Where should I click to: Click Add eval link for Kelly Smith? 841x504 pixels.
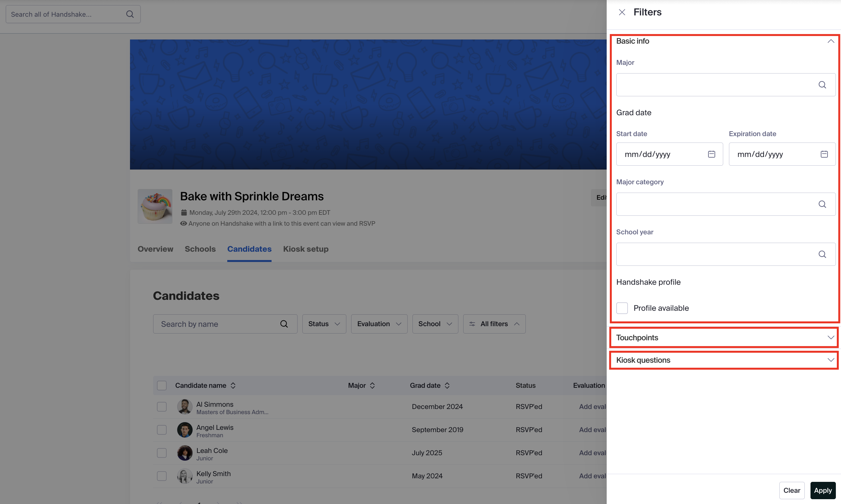pos(593,476)
